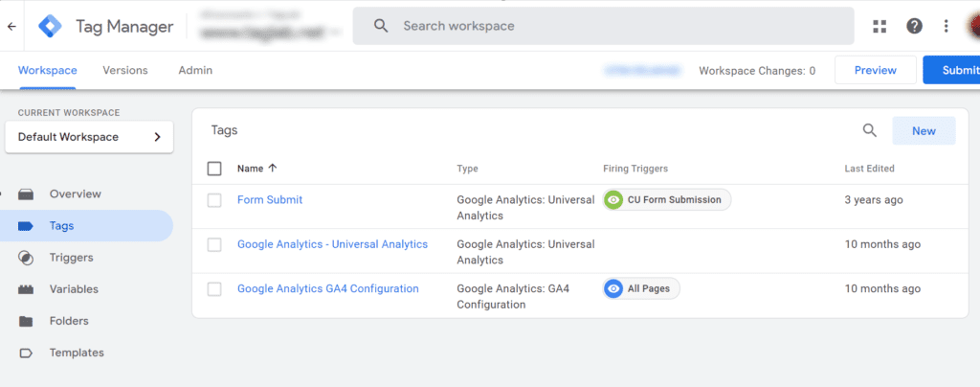Open Variables in the sidebar

[x=74, y=289]
